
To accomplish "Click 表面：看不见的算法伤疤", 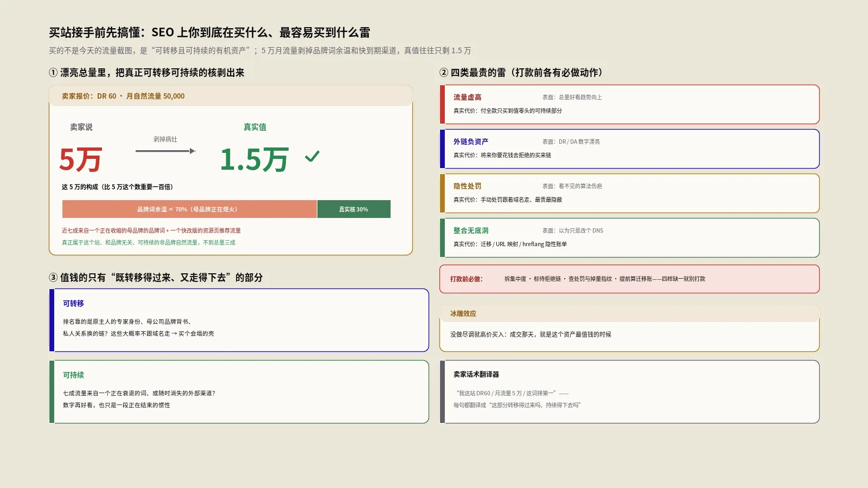I will tap(572, 187).
